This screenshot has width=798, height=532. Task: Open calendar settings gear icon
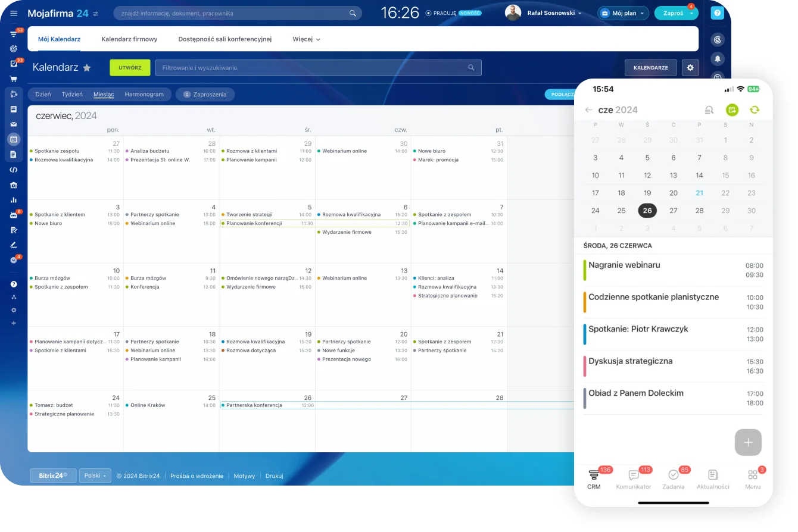[x=690, y=68]
